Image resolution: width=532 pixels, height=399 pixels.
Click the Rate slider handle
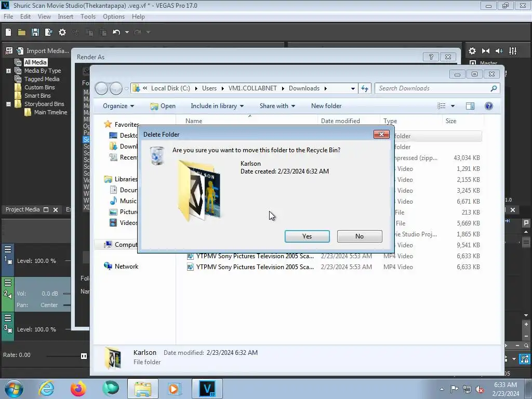click(x=84, y=356)
